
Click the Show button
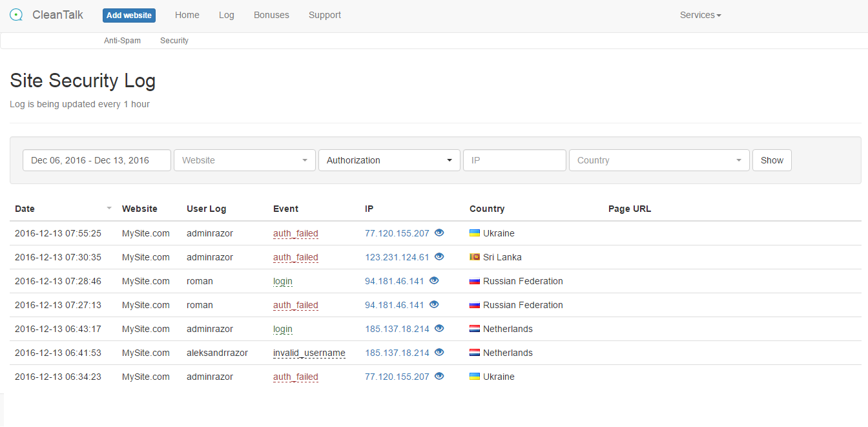tap(772, 160)
